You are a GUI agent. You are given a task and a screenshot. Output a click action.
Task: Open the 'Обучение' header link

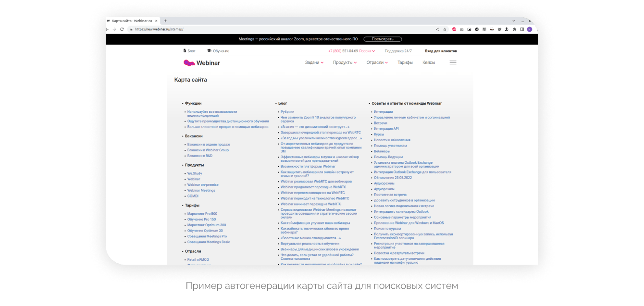[x=218, y=50]
